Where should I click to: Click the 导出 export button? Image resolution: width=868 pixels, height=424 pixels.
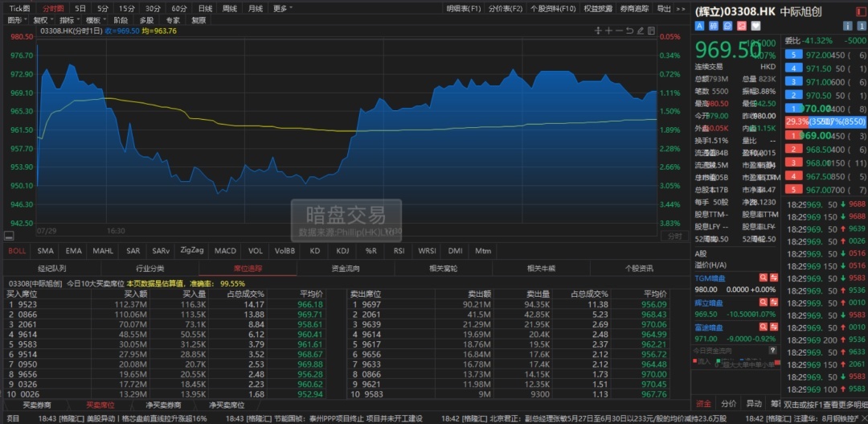[663, 9]
